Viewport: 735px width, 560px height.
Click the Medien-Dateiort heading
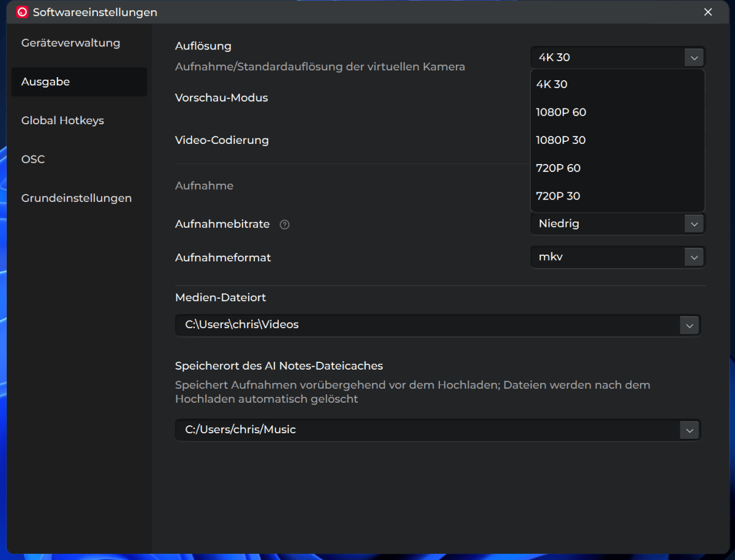[x=221, y=297]
